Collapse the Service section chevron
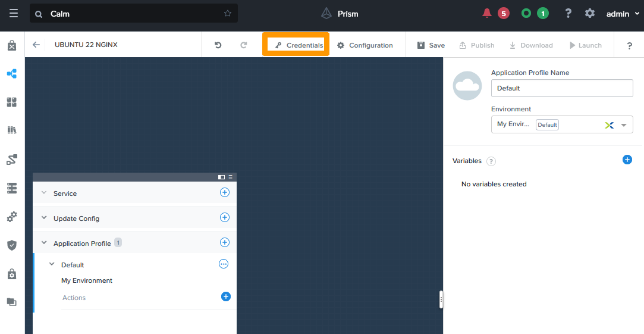Screen dimensions: 644x334 tap(43, 193)
